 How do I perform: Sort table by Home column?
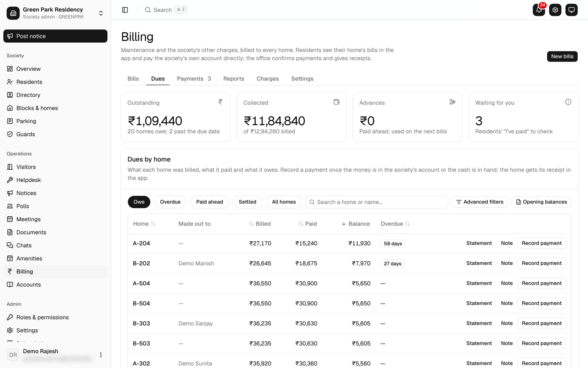144,224
